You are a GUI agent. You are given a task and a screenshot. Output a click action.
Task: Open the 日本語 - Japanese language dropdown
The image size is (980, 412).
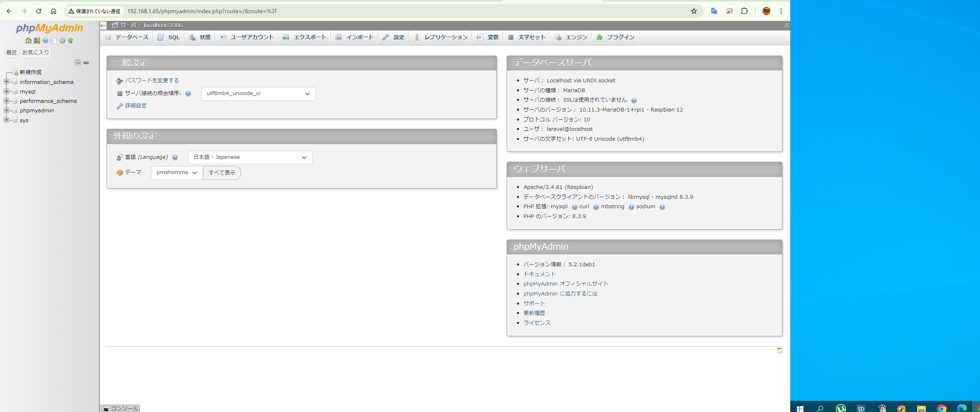tap(250, 157)
